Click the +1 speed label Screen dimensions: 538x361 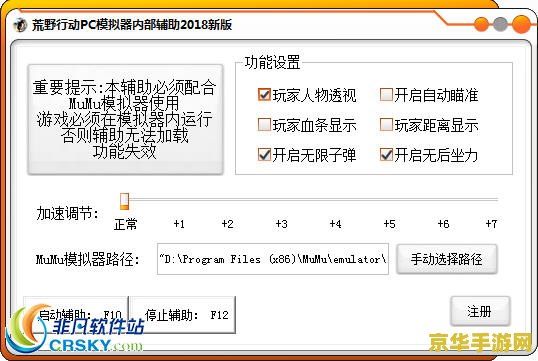179,224
